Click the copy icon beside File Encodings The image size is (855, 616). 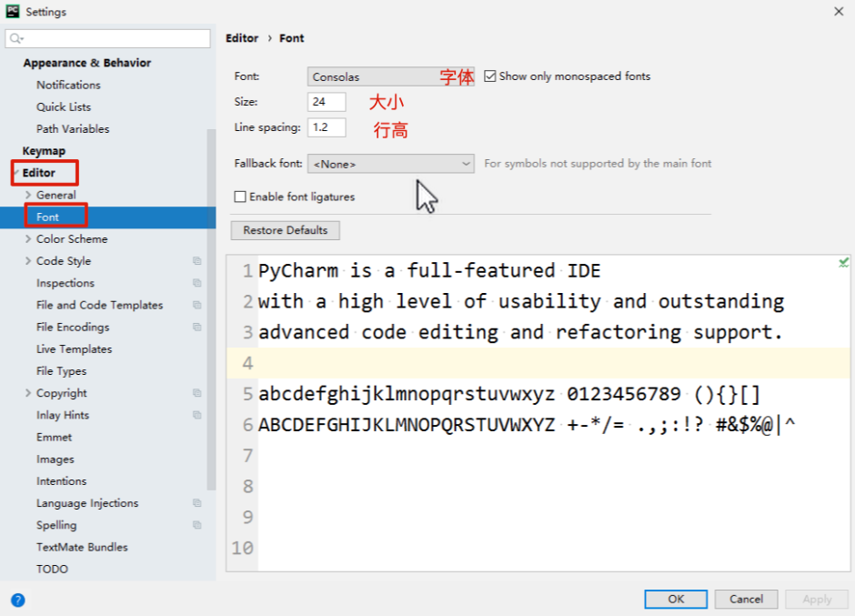click(x=196, y=327)
